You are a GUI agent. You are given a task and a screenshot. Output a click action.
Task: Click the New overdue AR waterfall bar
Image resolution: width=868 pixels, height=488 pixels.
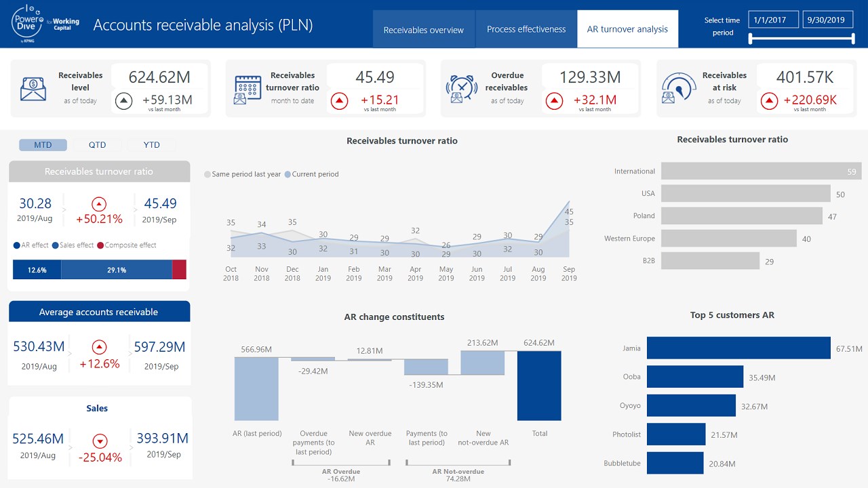370,360
